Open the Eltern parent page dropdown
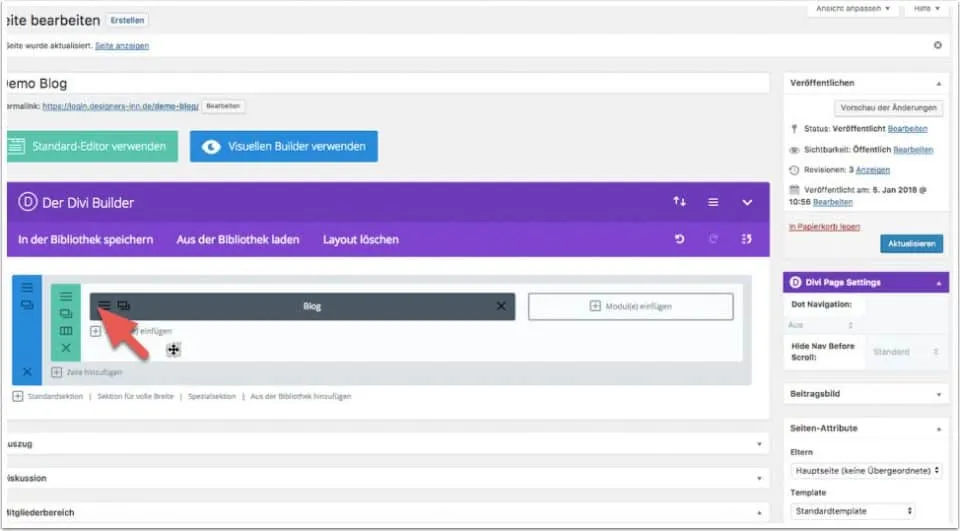This screenshot has height=531, width=960. (865, 470)
